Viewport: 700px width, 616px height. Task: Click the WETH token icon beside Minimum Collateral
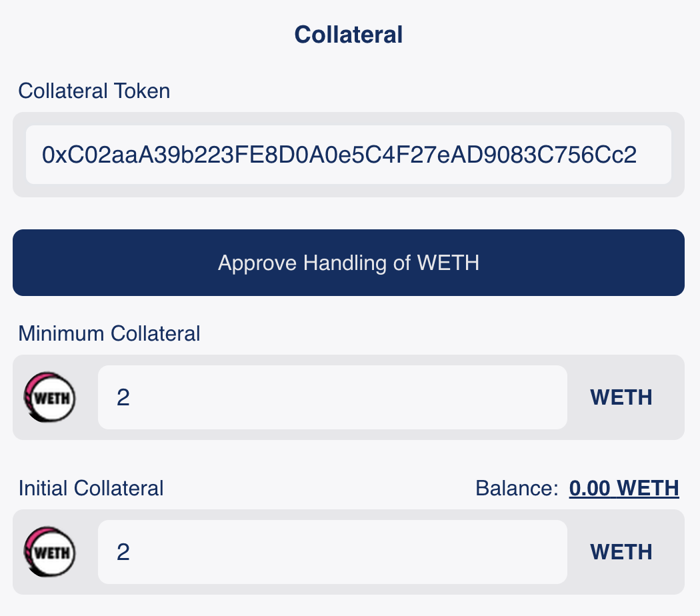click(x=50, y=398)
